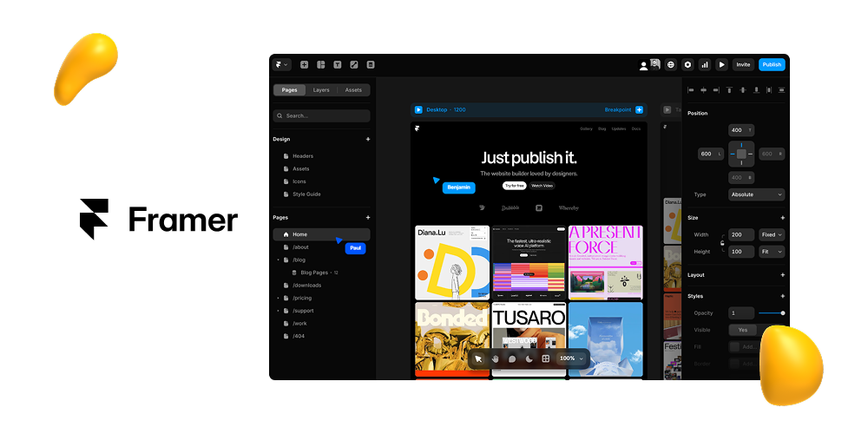This screenshot has height=434, width=868.
Task: Open site settings hexagon icon
Action: [687, 65]
